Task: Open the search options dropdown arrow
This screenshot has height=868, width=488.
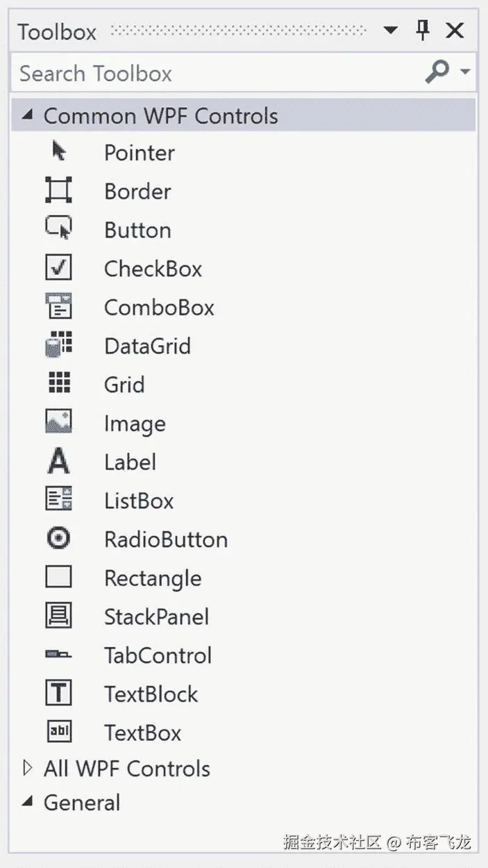Action: tap(465, 72)
